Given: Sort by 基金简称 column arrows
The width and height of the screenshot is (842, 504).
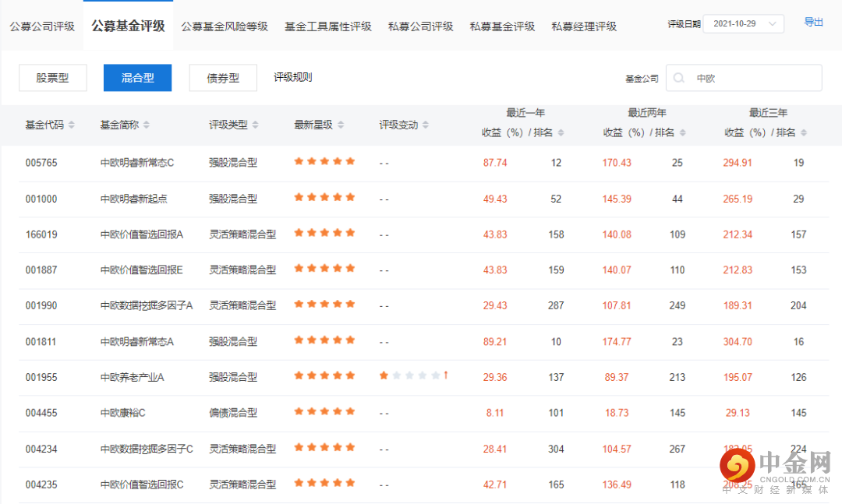Looking at the screenshot, I should (x=147, y=125).
